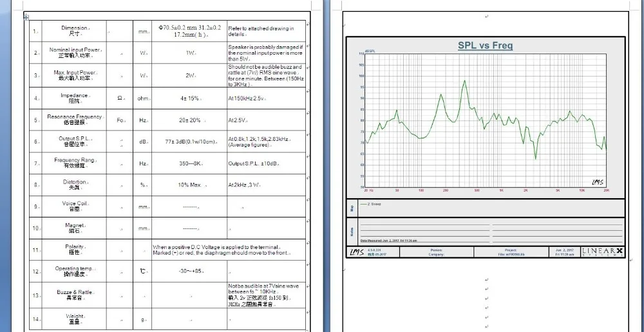
Task: Click the '10% Max' value cell
Action: coord(189,185)
